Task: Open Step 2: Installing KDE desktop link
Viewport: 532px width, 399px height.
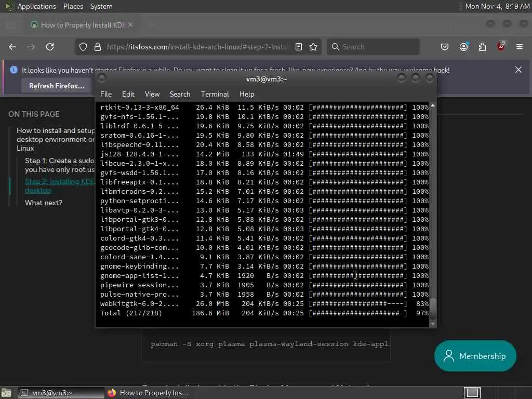Action: coord(60,186)
